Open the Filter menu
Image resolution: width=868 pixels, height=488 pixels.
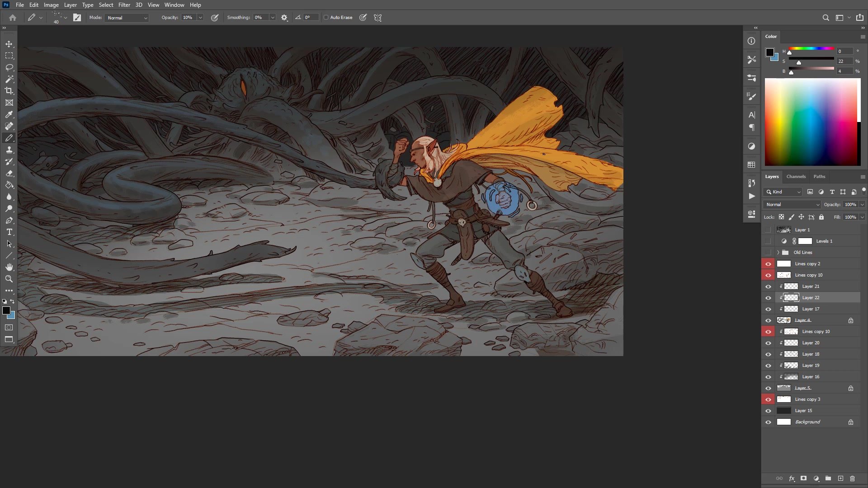(124, 5)
